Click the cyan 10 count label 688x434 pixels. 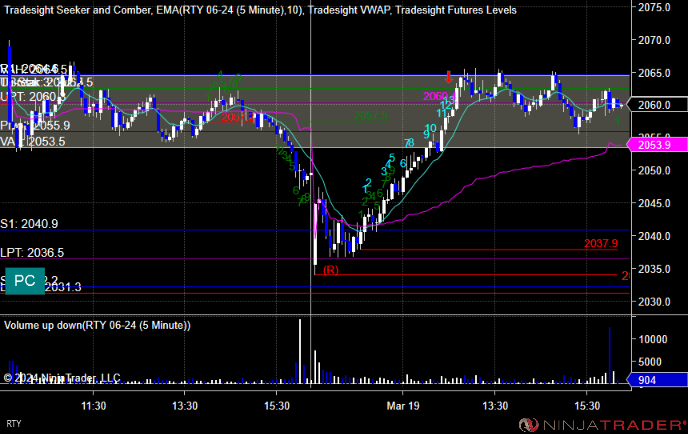click(431, 128)
